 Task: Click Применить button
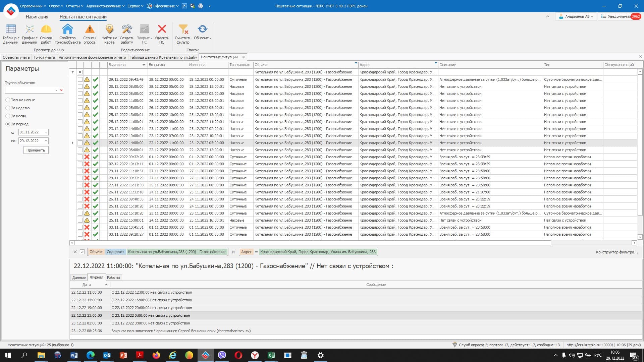pos(36,150)
